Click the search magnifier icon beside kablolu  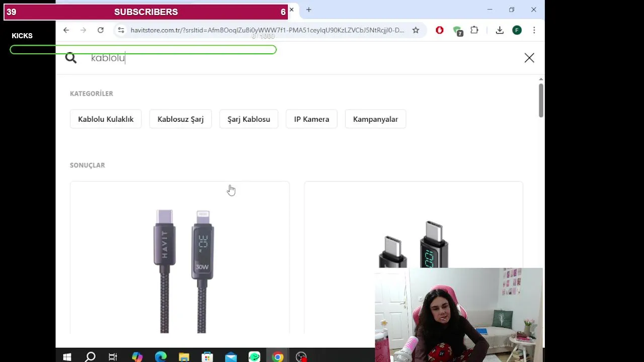(71, 58)
